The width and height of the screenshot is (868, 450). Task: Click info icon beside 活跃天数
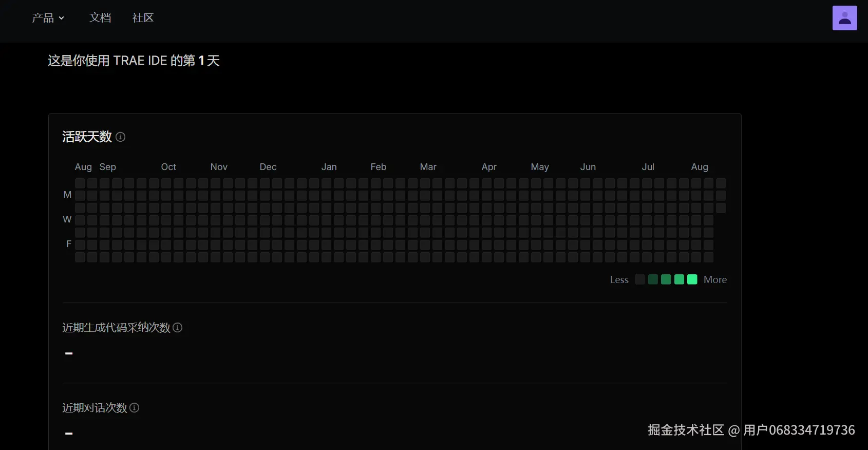point(121,137)
